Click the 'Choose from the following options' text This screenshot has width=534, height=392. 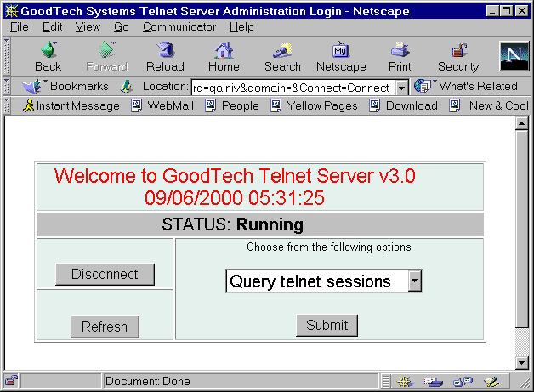[x=328, y=247]
